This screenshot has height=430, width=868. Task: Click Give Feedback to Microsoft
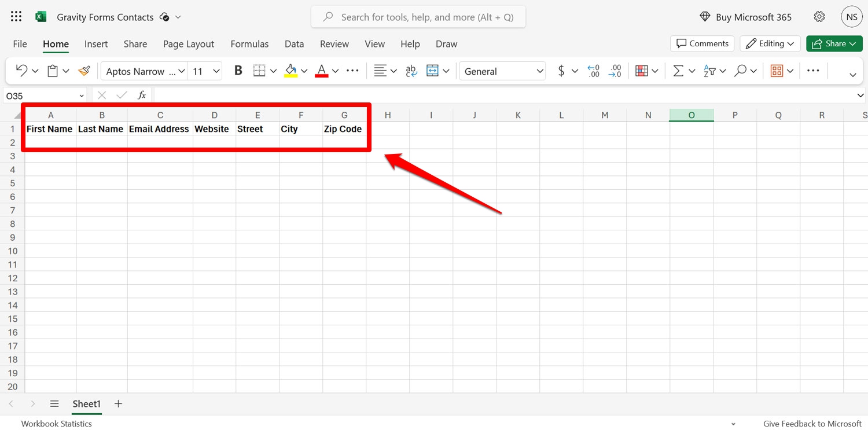click(812, 424)
